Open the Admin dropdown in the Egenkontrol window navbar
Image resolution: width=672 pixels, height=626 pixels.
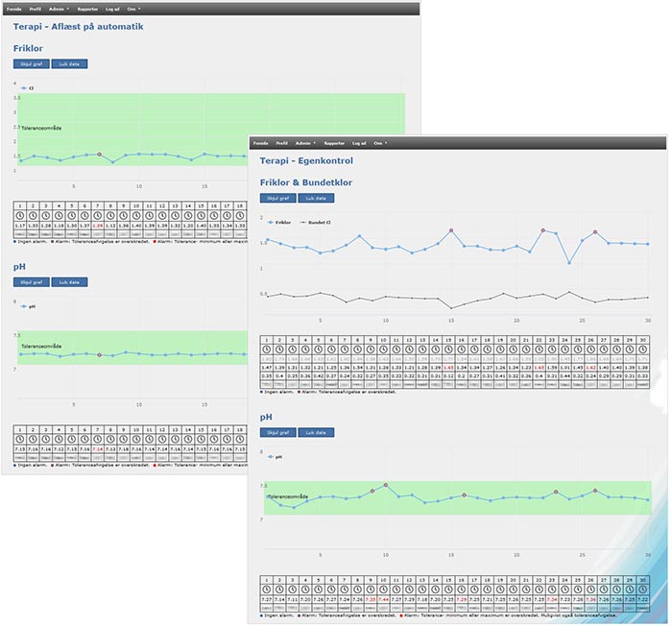click(305, 142)
